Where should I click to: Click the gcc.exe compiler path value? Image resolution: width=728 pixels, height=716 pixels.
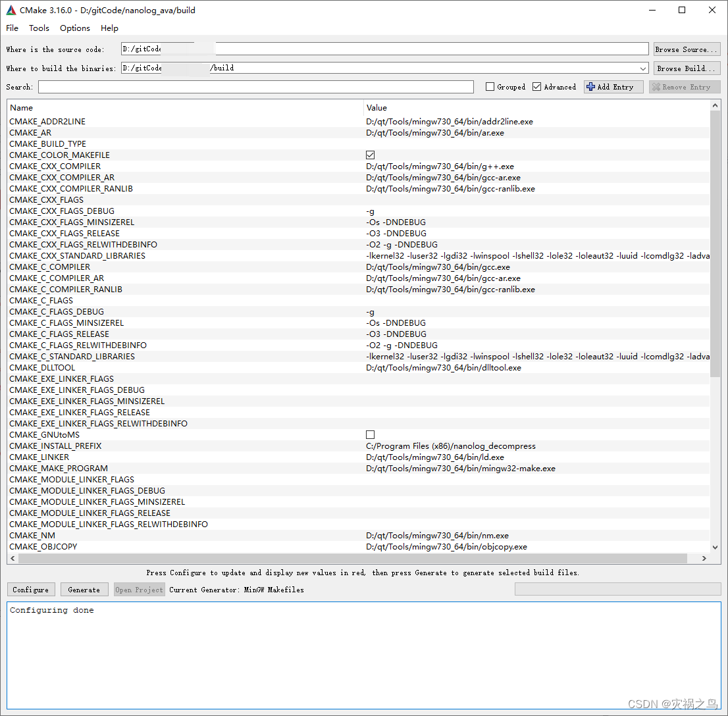(438, 267)
